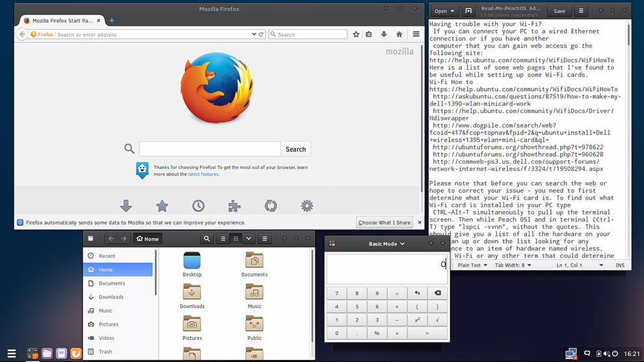The width and height of the screenshot is (644, 362).
Task: Open the text editor hamburger menu
Action: (581, 11)
